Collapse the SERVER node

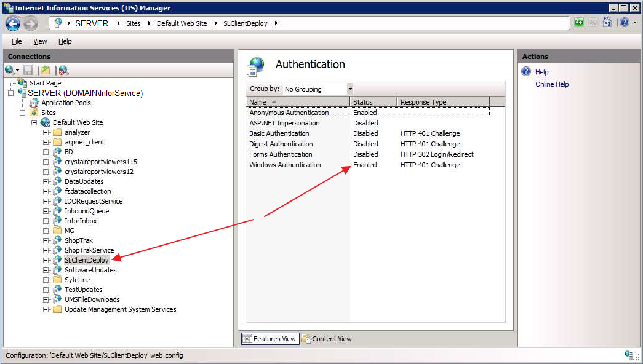(x=10, y=93)
